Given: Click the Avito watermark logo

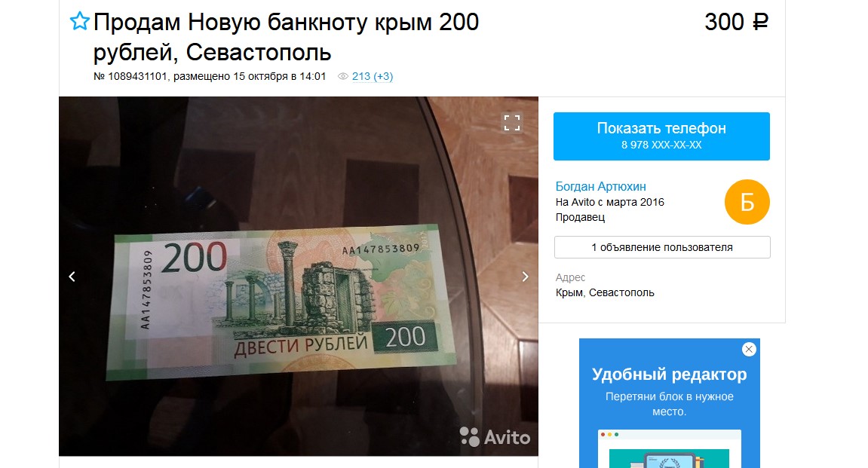Looking at the screenshot, I should point(495,436).
